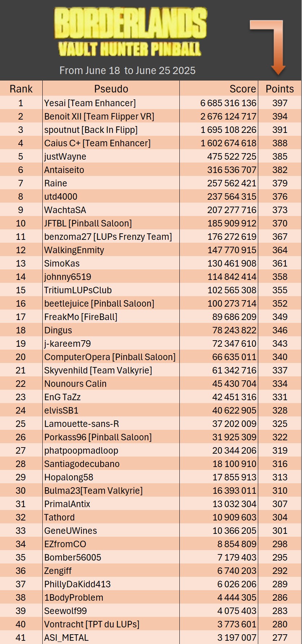Select benzoma27 [LUPs Frenzy Team] row
Viewport: 302px width, 644px height.
click(x=108, y=237)
